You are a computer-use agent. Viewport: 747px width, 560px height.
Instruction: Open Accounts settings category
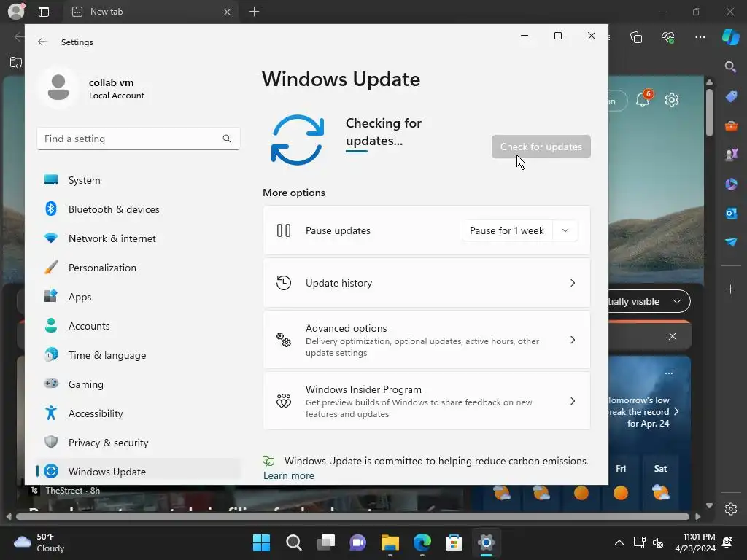click(138, 326)
